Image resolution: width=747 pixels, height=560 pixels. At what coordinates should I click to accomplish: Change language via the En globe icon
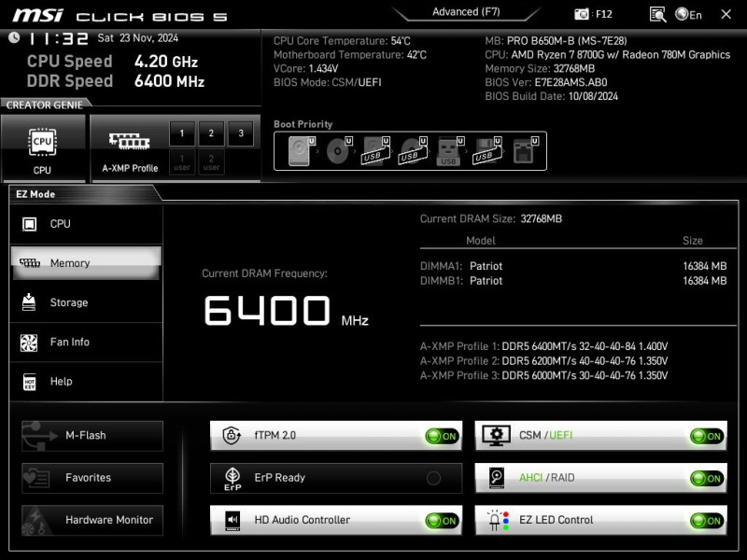pyautogui.click(x=688, y=15)
